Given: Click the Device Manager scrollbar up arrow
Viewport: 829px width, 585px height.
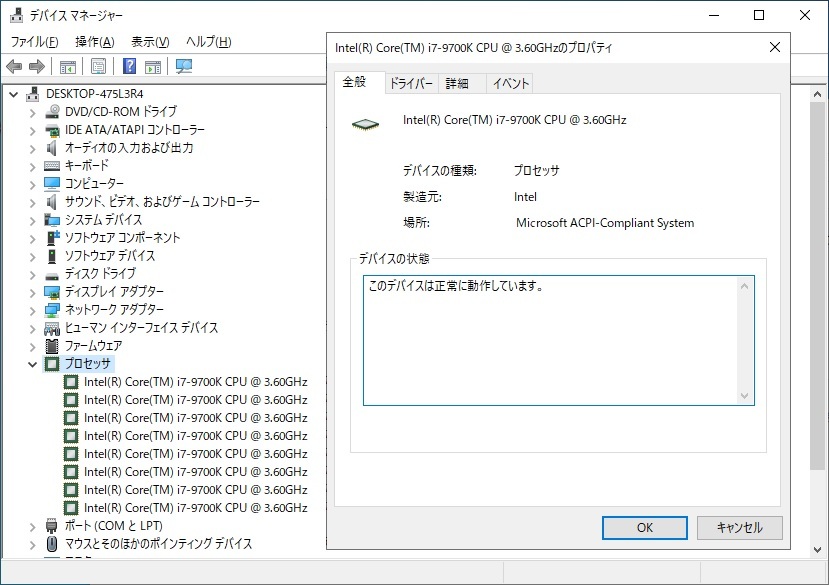Looking at the screenshot, I should coord(817,95).
